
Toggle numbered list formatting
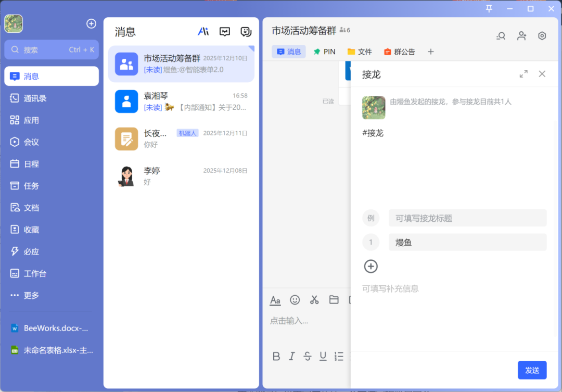[x=339, y=356]
